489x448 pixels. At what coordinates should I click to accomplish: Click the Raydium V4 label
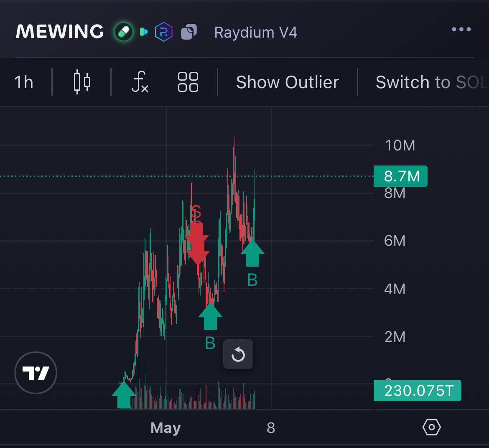(x=255, y=32)
